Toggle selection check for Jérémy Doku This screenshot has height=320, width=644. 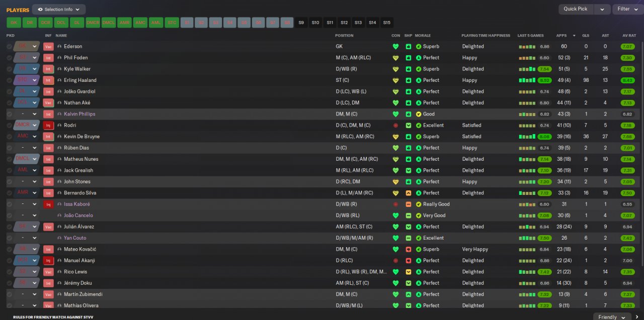[9, 283]
